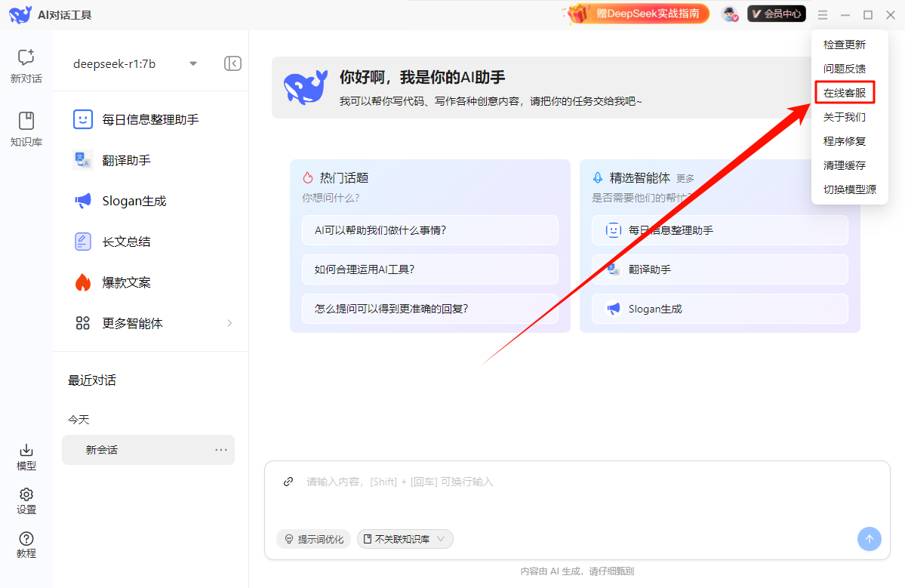Open the 不关联知识库 dropdown
The width and height of the screenshot is (905, 588).
(405, 539)
